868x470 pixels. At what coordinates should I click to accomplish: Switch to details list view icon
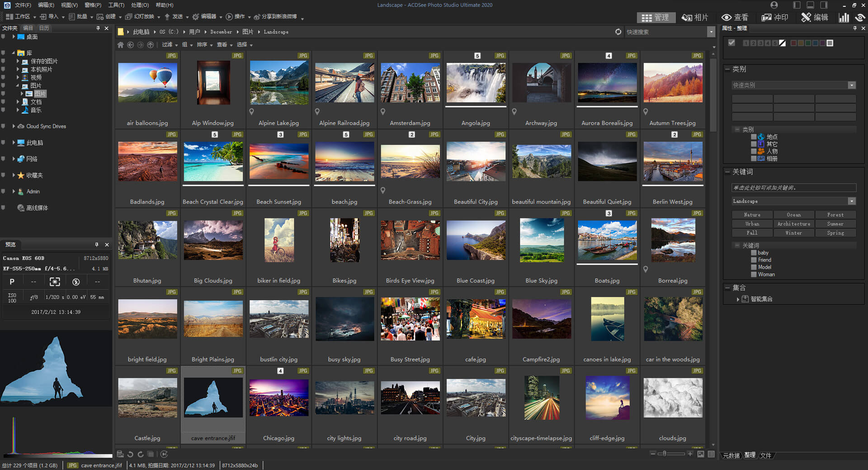click(711, 454)
